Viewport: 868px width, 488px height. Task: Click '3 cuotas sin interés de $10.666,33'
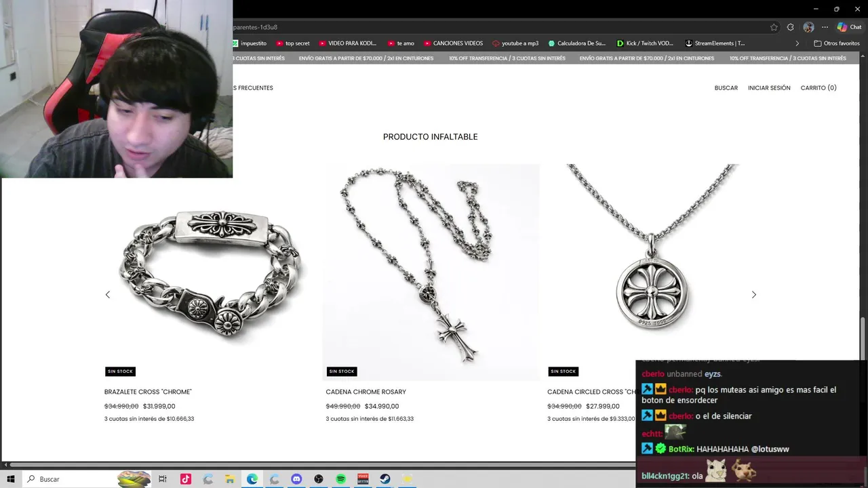tap(149, 419)
